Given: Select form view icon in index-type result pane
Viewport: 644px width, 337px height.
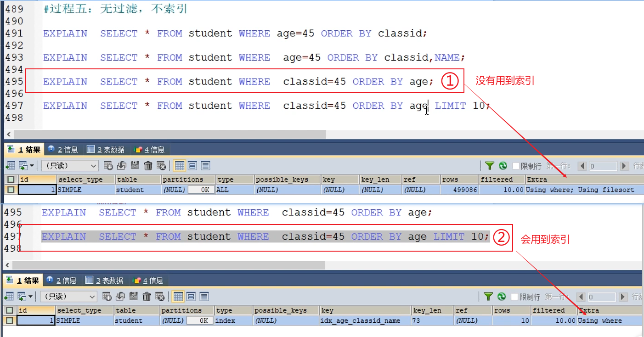Looking at the screenshot, I should point(191,297).
